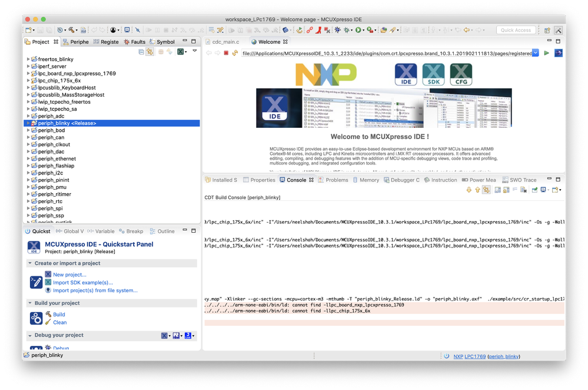Click the user account icon in the toolbar
The height and width of the screenshot is (390, 588).
point(113,30)
